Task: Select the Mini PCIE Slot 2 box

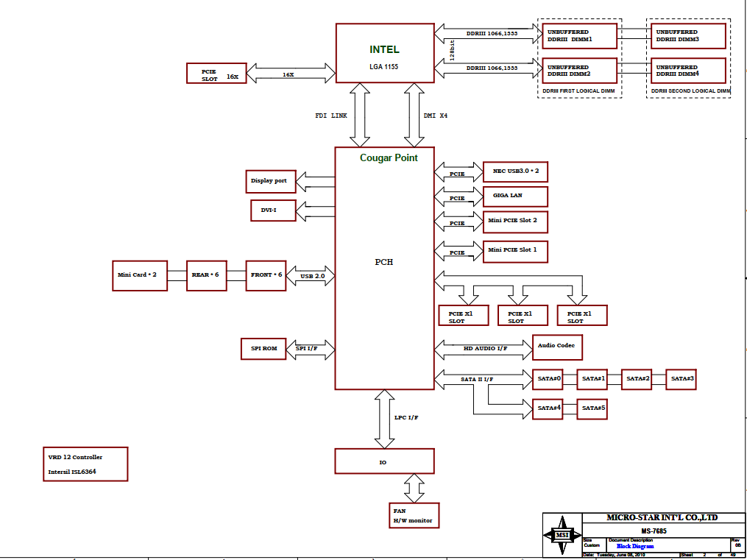Action: [515, 221]
